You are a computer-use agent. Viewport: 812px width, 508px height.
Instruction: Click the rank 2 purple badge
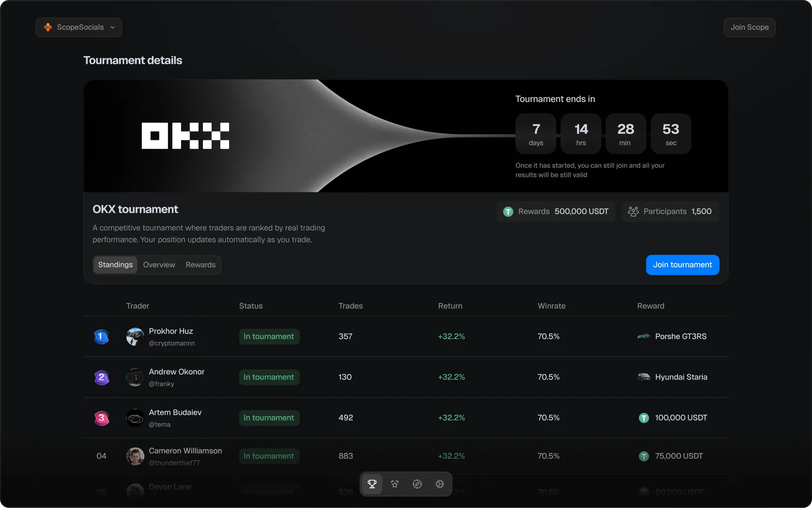101,377
